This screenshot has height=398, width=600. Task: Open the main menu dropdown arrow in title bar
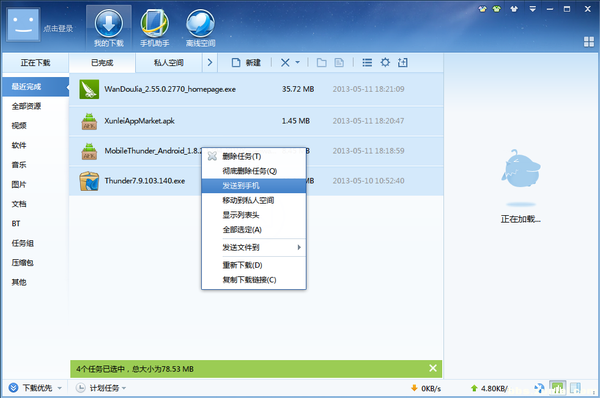click(532, 9)
